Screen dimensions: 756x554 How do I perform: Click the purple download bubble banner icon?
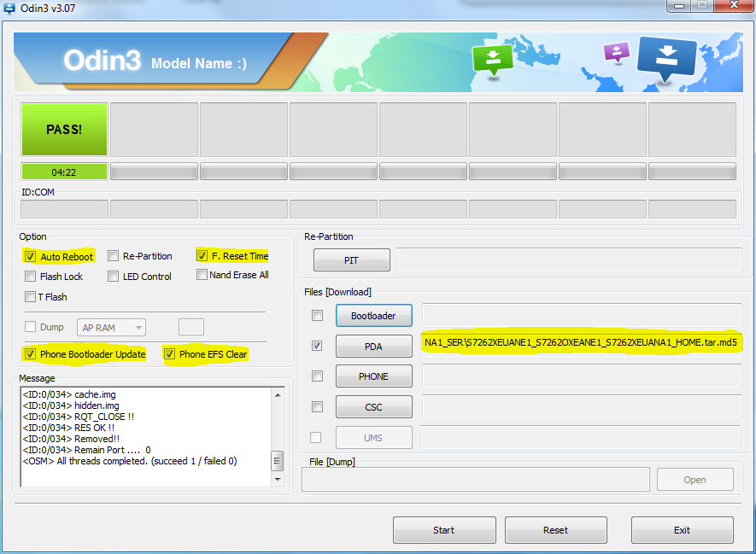coord(616,53)
